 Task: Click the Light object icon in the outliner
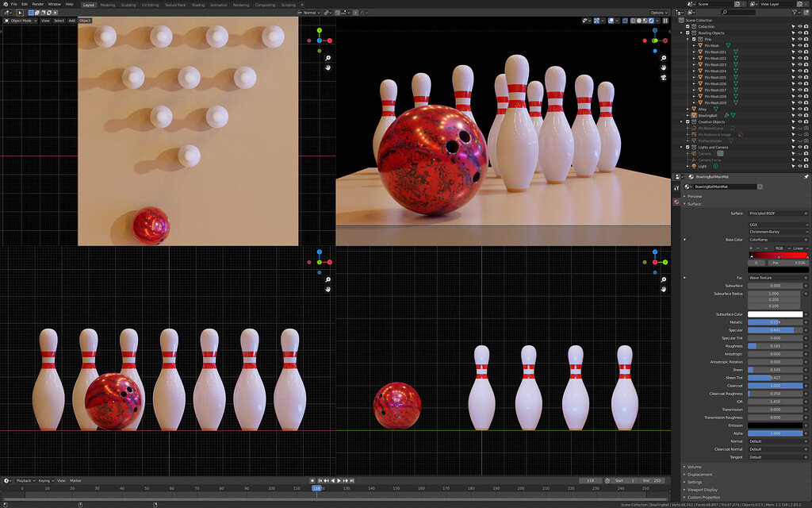coord(694,165)
